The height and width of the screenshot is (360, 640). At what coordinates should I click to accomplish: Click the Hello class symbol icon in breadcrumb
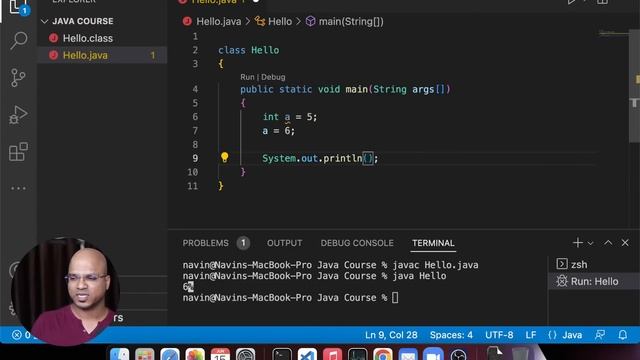coord(260,21)
